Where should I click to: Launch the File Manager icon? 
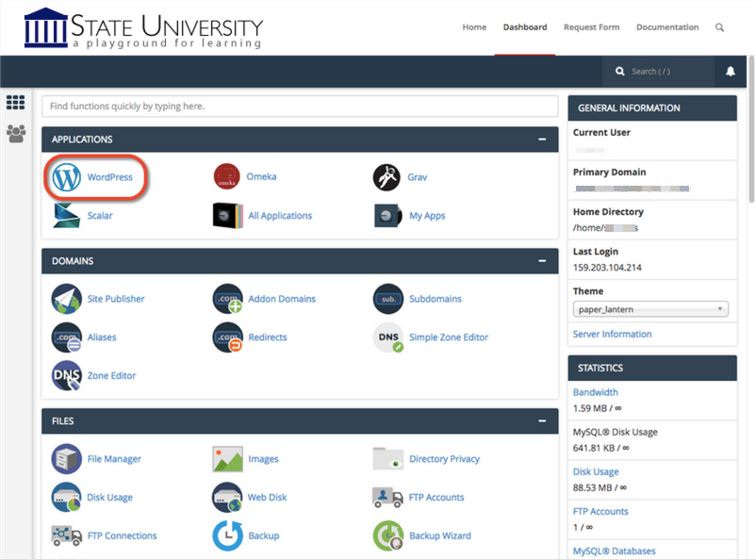[x=67, y=459]
